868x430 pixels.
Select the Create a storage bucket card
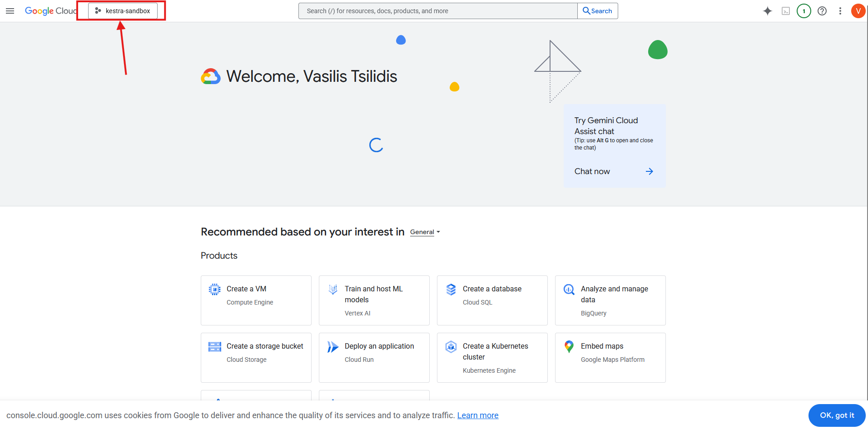[256, 357]
